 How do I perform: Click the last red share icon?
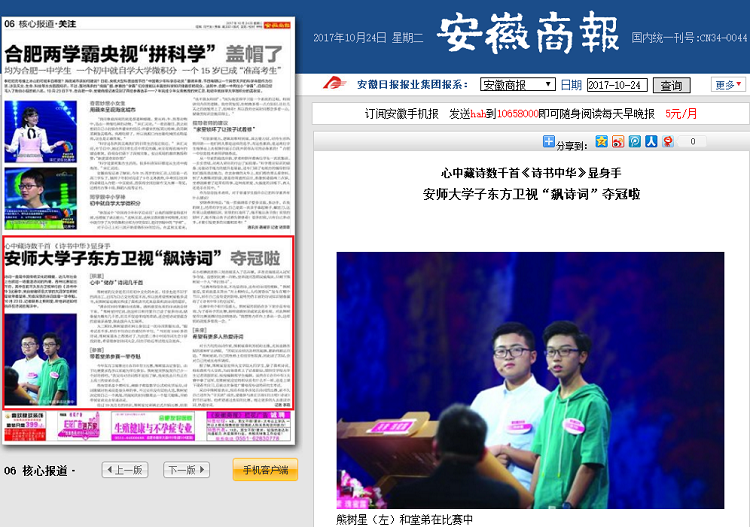[x=667, y=142]
